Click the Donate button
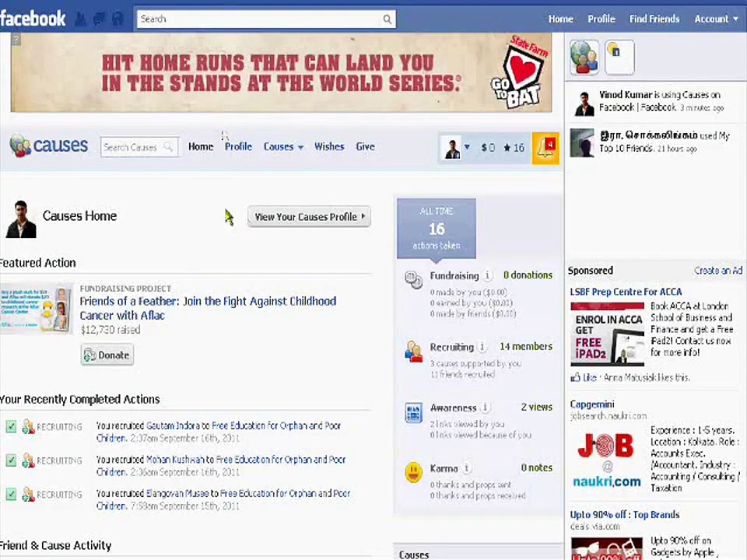 coord(107,355)
